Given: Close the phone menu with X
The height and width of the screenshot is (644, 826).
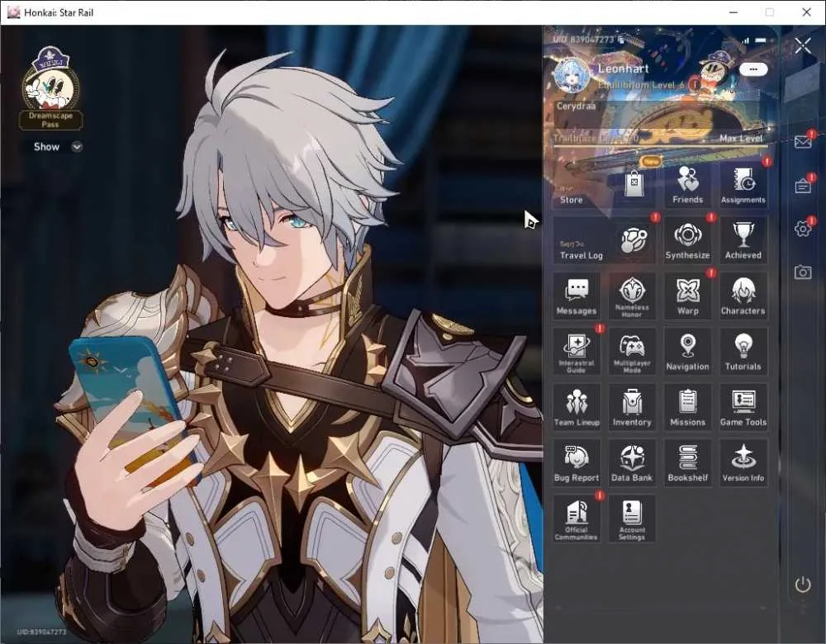Looking at the screenshot, I should click(803, 45).
